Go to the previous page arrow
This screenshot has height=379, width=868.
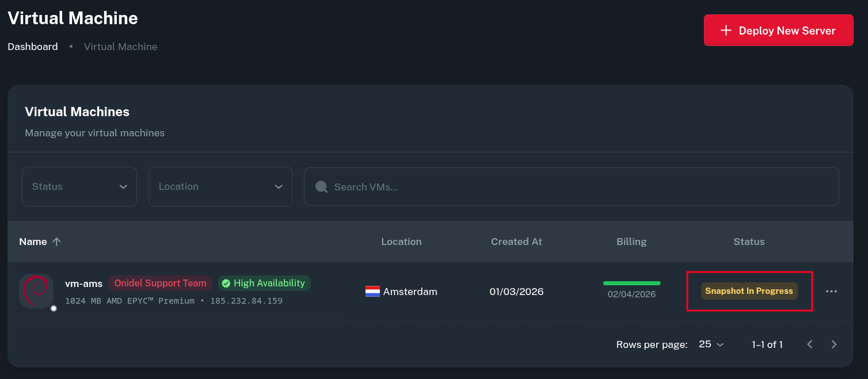(x=810, y=344)
